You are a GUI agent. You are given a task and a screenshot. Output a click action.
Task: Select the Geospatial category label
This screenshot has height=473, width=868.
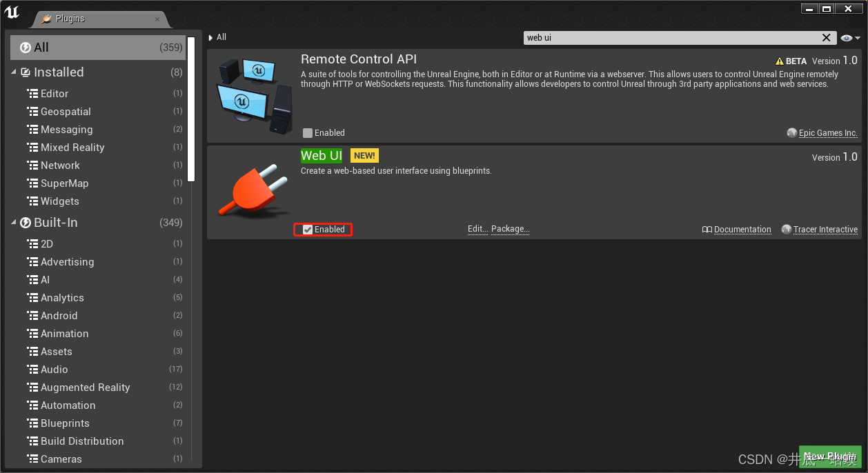[x=66, y=112]
